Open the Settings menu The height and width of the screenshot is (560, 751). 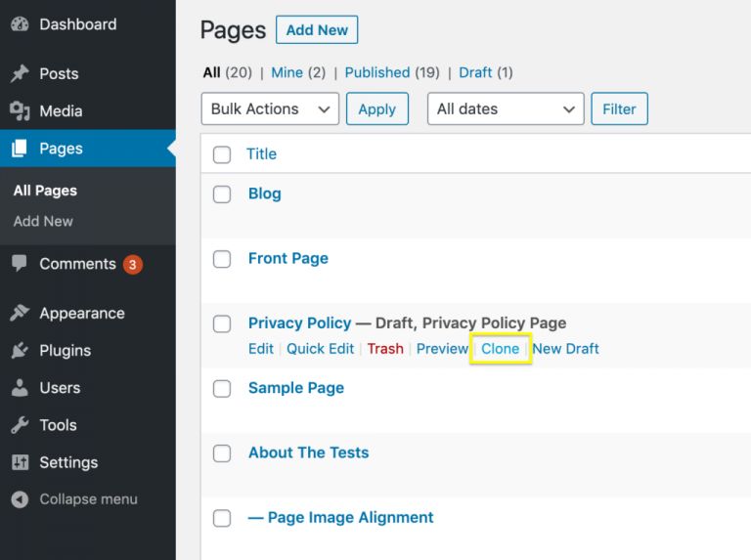pos(68,462)
